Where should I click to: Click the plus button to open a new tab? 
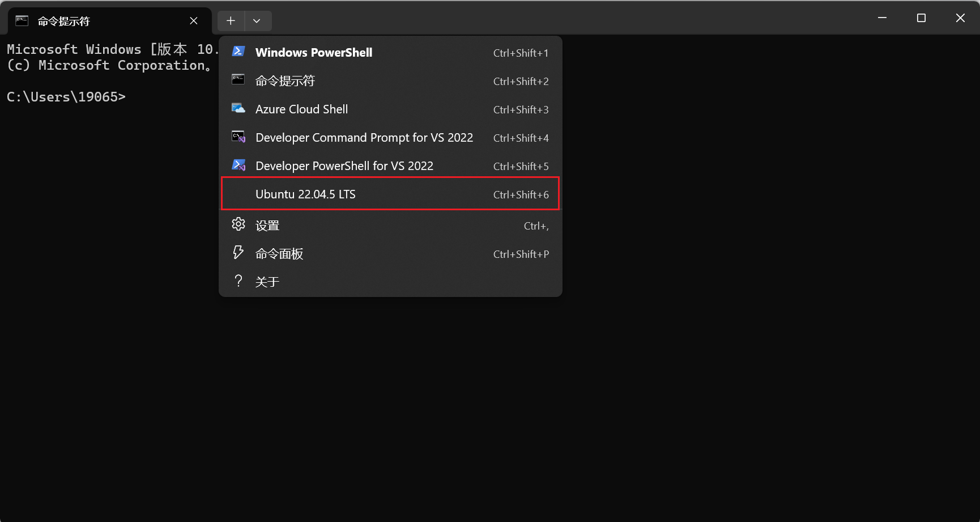click(231, 20)
